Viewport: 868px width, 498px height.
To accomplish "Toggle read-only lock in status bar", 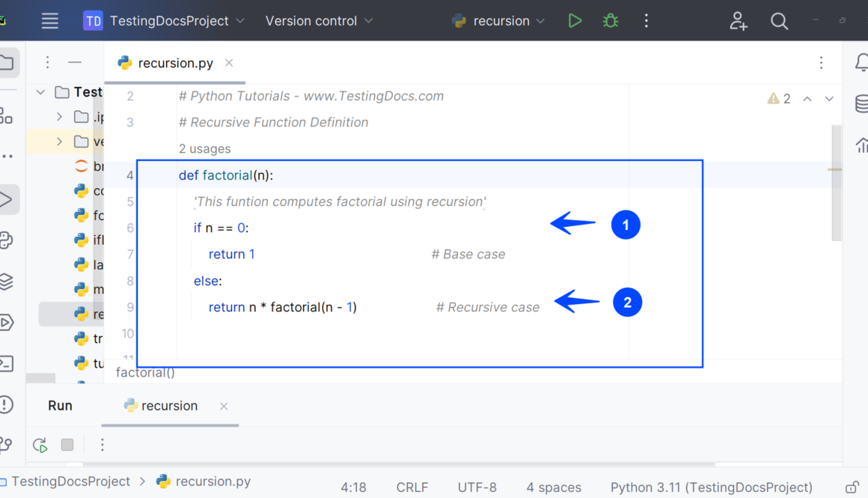I will click(852, 488).
